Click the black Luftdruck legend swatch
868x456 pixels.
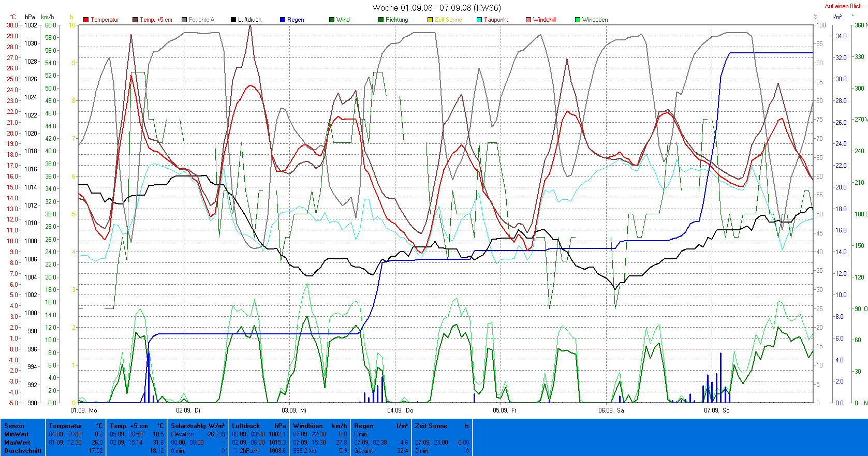[x=233, y=20]
